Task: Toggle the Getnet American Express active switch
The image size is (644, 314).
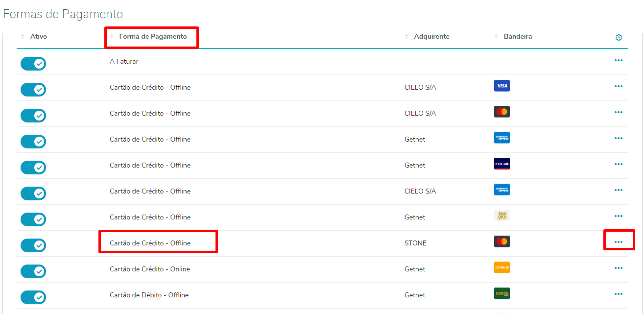Action: click(33, 142)
